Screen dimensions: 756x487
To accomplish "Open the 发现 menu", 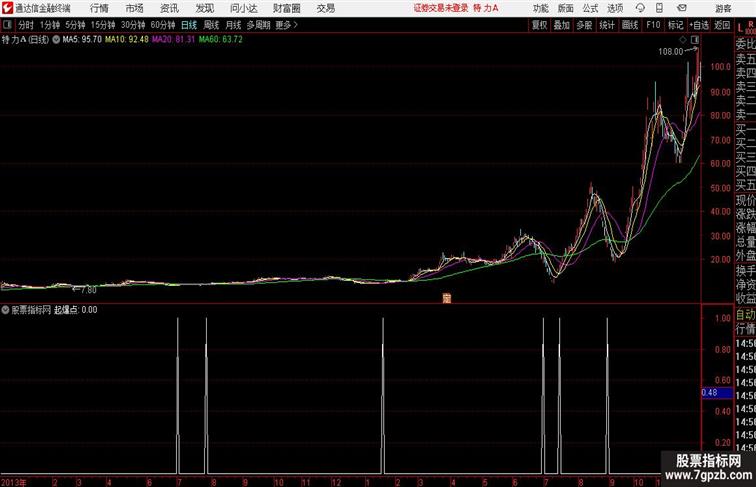I will click(204, 8).
